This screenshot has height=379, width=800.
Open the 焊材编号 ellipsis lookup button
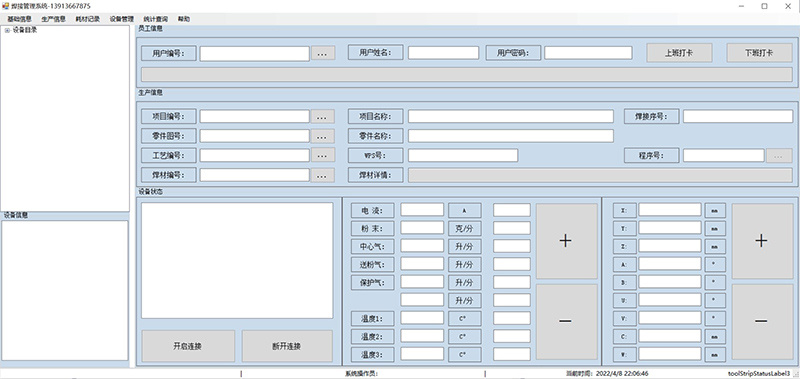click(323, 175)
